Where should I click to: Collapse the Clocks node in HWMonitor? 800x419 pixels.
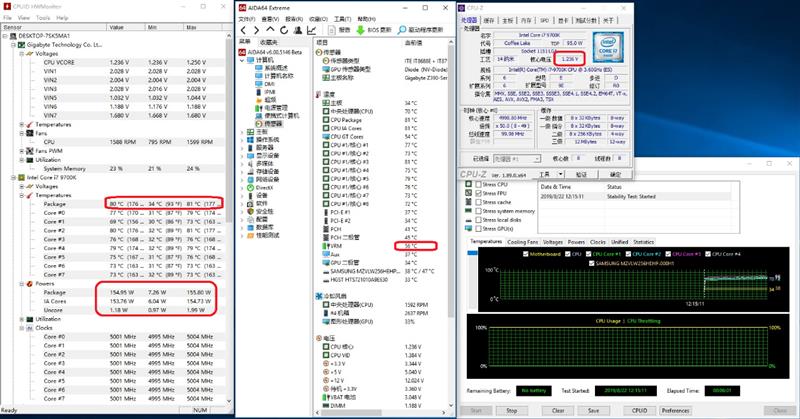[x=22, y=328]
